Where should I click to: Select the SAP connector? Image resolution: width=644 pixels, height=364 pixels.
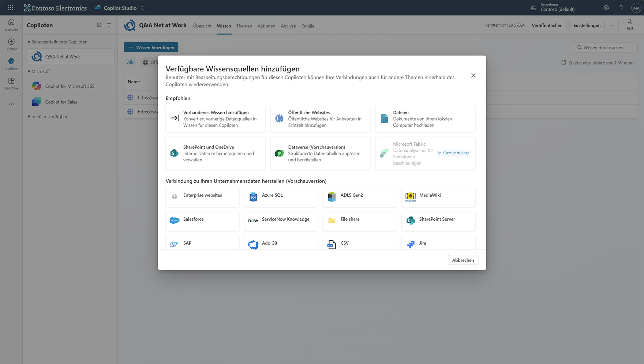tap(202, 243)
